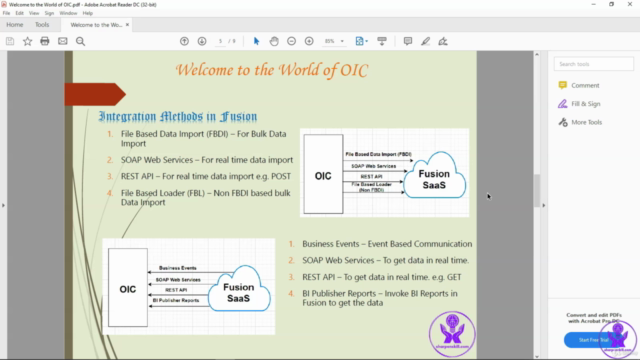
Task: Expand the left navigation pane arrow
Action: [x=3, y=205]
